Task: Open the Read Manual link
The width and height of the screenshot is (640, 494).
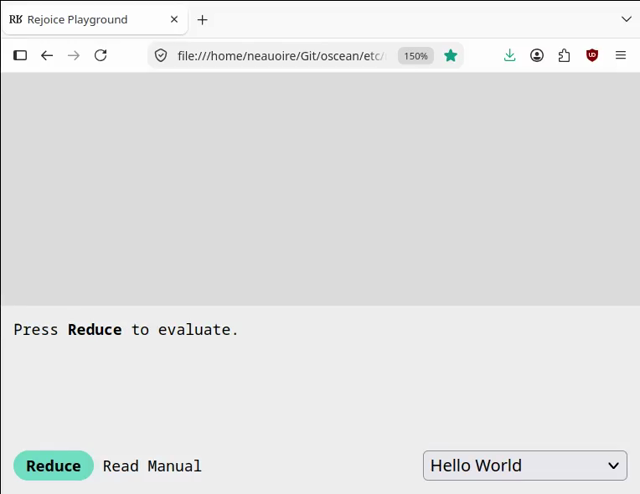Action: point(152,466)
